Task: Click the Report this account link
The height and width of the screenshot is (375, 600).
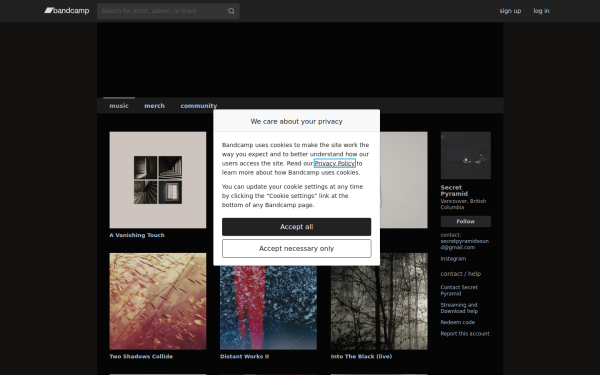Action: coord(465,334)
